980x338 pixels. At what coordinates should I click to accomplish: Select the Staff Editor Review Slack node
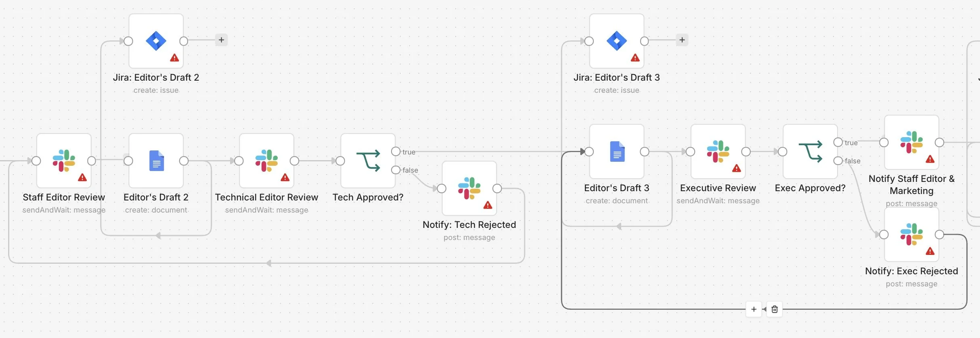pyautogui.click(x=64, y=161)
